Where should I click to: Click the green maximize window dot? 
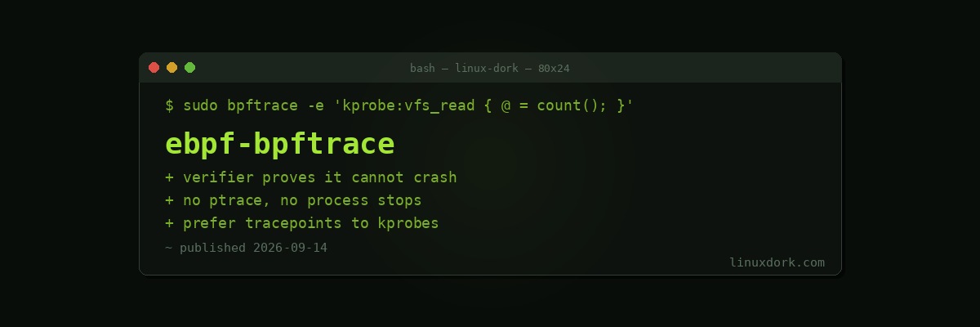(x=189, y=68)
